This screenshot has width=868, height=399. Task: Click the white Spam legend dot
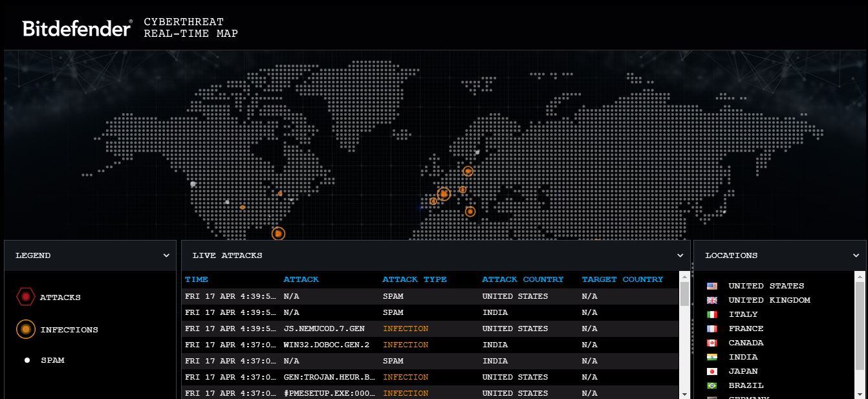[27, 360]
